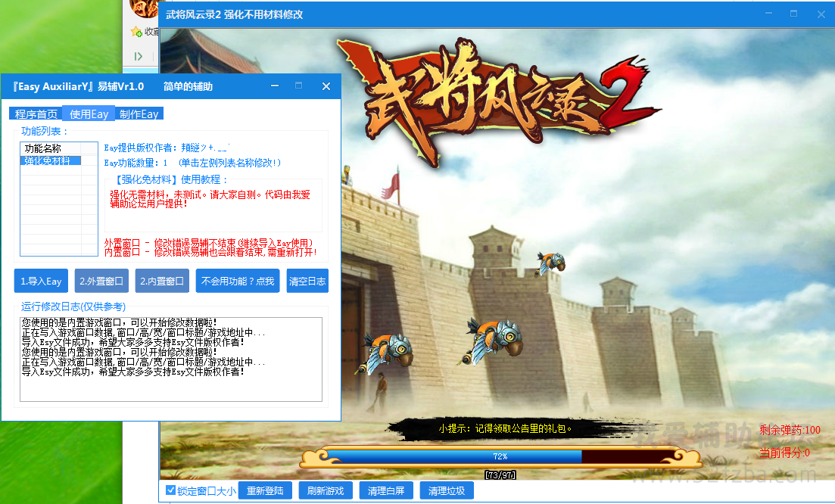Open the 不会用功能？点我 help button

point(238,281)
